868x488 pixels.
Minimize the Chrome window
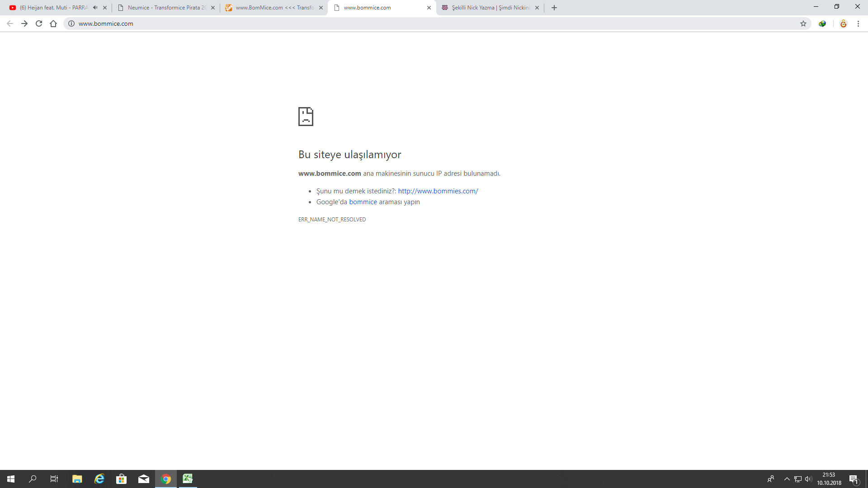pyautogui.click(x=816, y=7)
